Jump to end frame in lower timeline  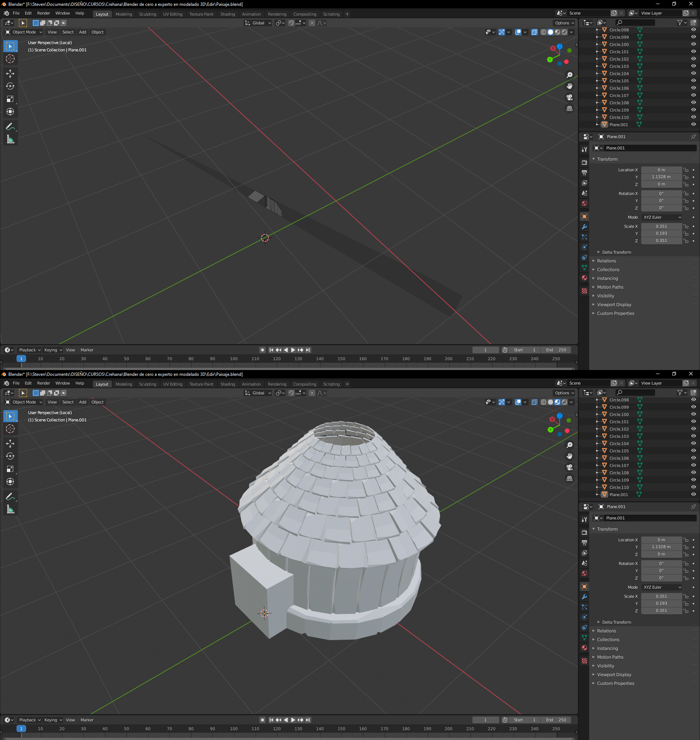308,720
